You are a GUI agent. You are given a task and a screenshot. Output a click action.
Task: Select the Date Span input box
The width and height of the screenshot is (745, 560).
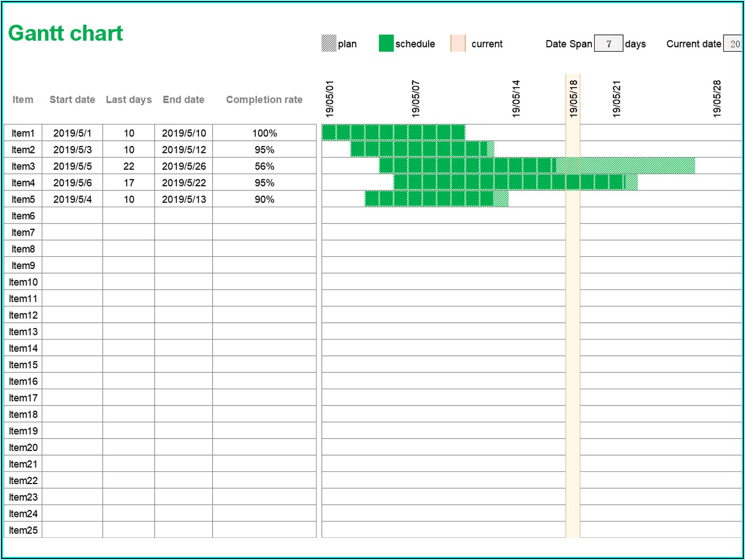608,44
